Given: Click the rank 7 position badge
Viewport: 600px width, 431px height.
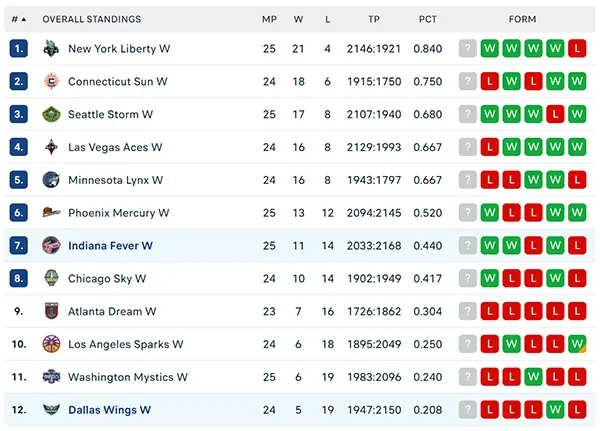Looking at the screenshot, I should (19, 245).
